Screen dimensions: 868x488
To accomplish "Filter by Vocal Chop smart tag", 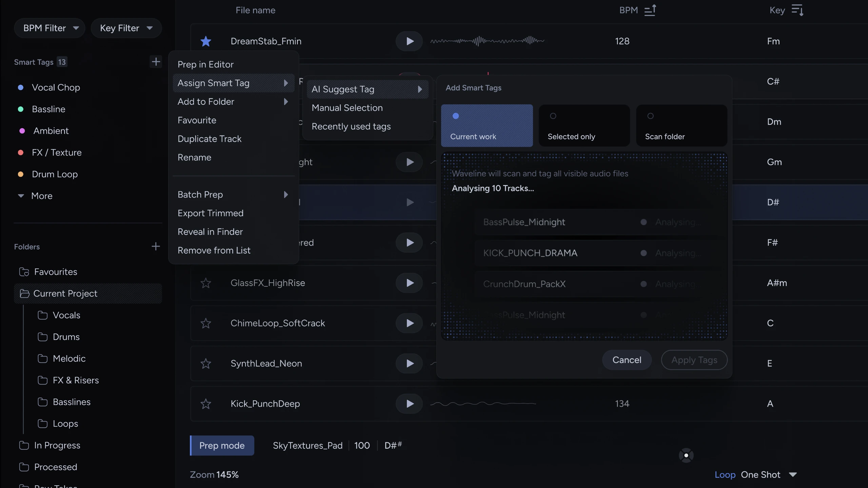I will [x=49, y=87].
